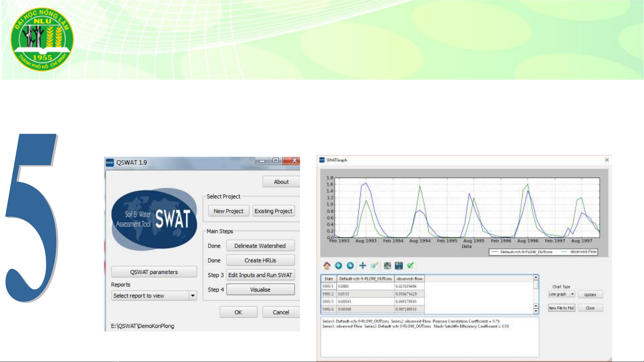Image resolution: width=644 pixels, height=362 pixels.
Task: Click the observed-Flow column header
Action: pos(409,279)
